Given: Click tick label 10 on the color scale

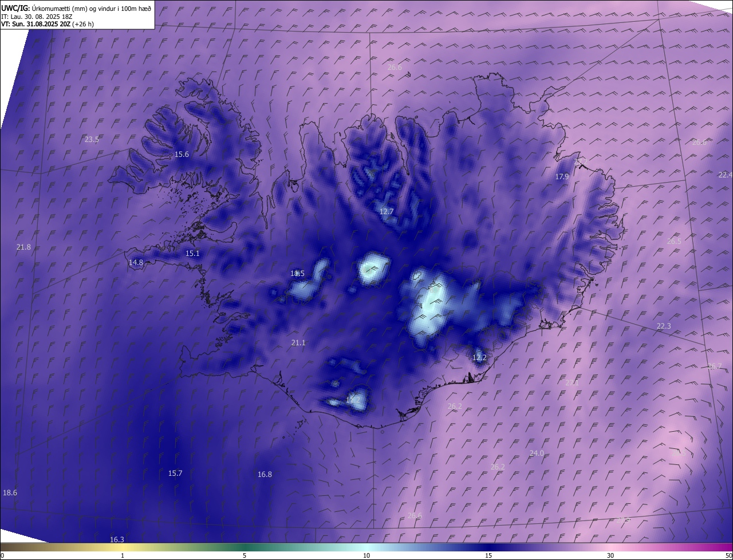Looking at the screenshot, I should coord(366,556).
